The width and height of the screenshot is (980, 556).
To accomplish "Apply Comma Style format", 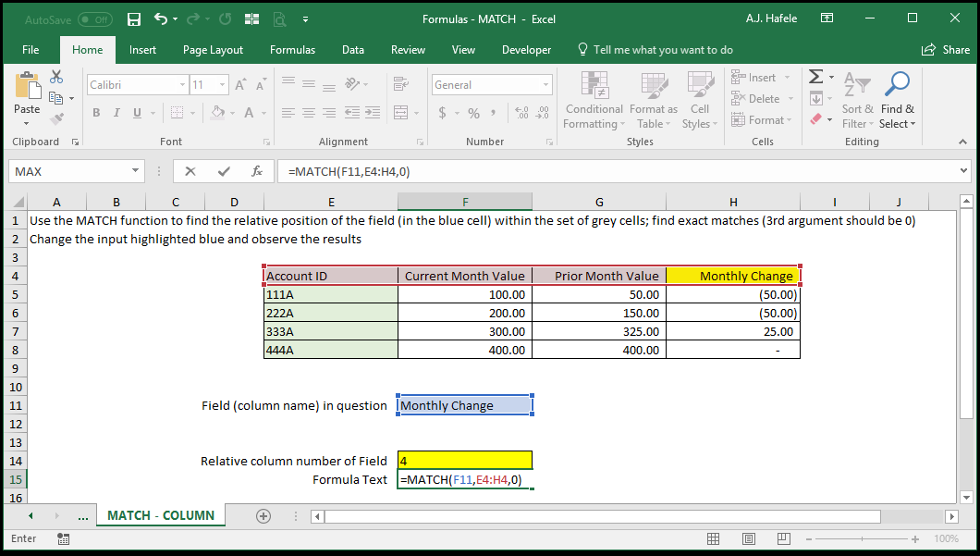I will pyautogui.click(x=494, y=113).
